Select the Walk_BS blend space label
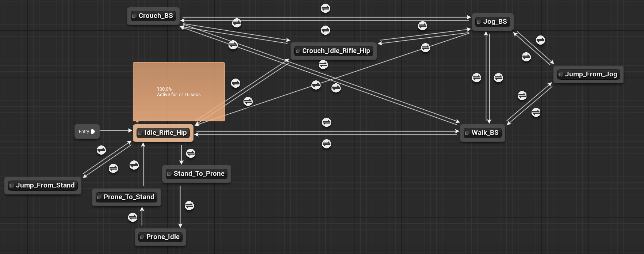Viewport: 644px width, 254px height. point(485,133)
